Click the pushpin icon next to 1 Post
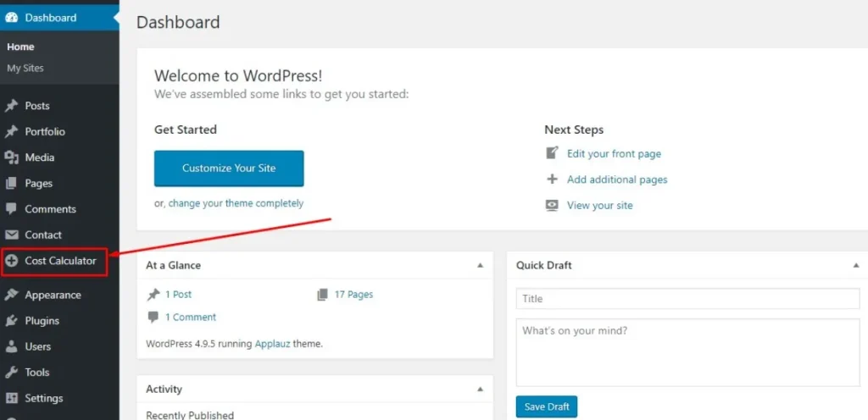868x420 pixels. [153, 295]
